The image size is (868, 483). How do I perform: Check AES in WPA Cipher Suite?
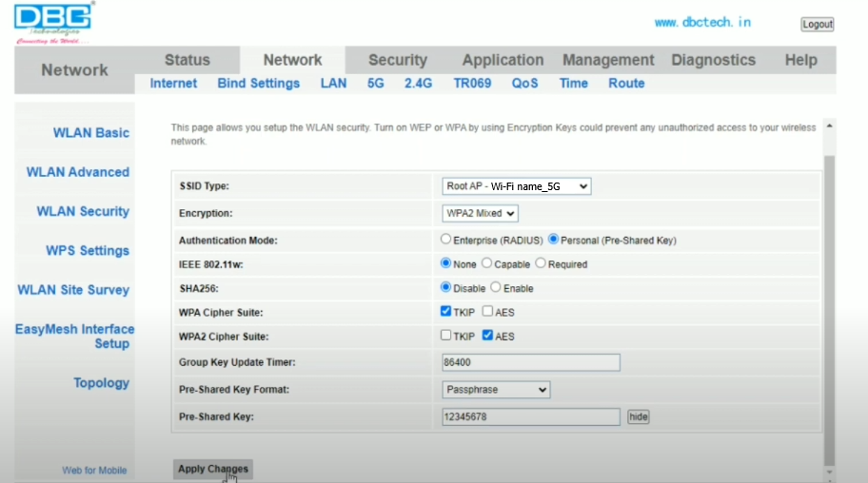coord(487,311)
